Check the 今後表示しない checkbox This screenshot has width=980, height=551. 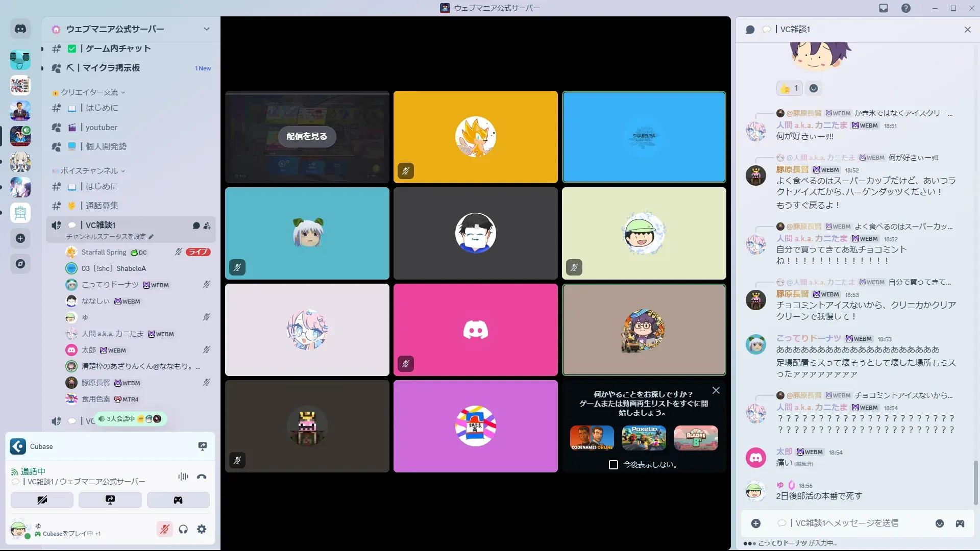614,465
